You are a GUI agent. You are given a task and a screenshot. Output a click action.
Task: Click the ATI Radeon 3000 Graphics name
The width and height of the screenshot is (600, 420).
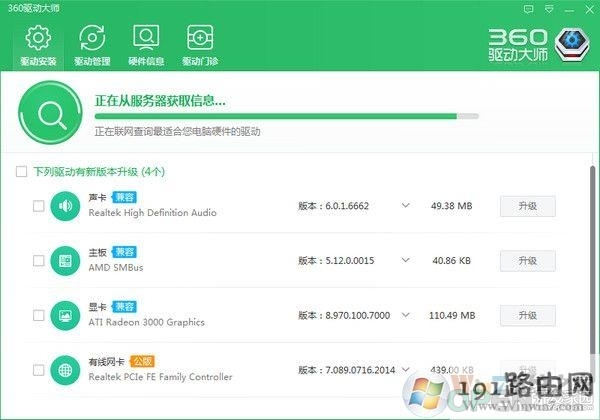point(147,322)
